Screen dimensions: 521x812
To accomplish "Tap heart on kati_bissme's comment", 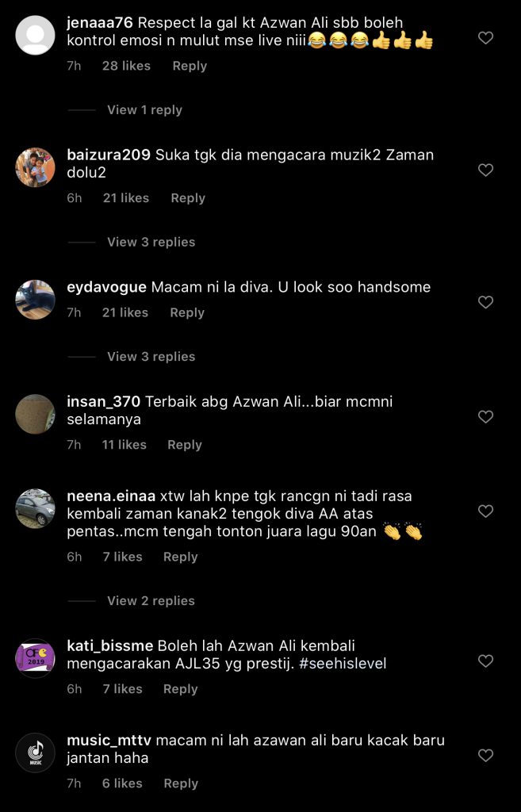I will tap(485, 661).
